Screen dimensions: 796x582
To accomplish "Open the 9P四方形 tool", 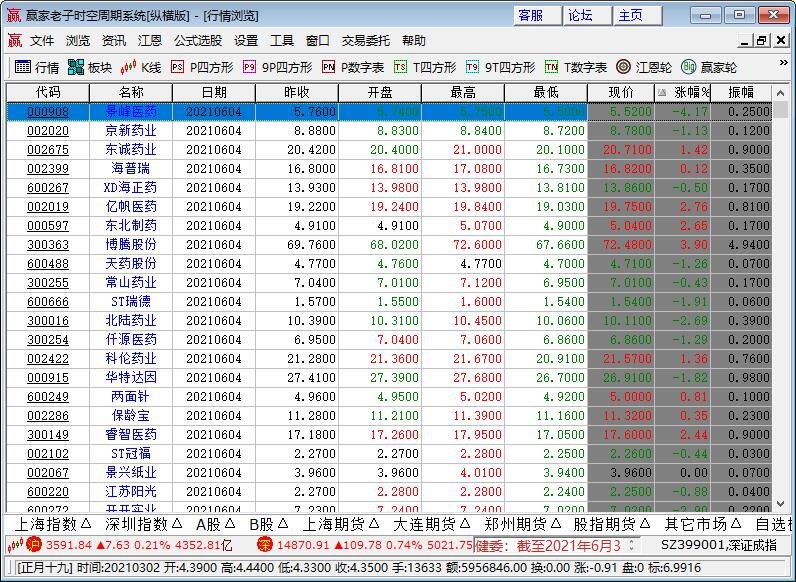I will [x=277, y=67].
